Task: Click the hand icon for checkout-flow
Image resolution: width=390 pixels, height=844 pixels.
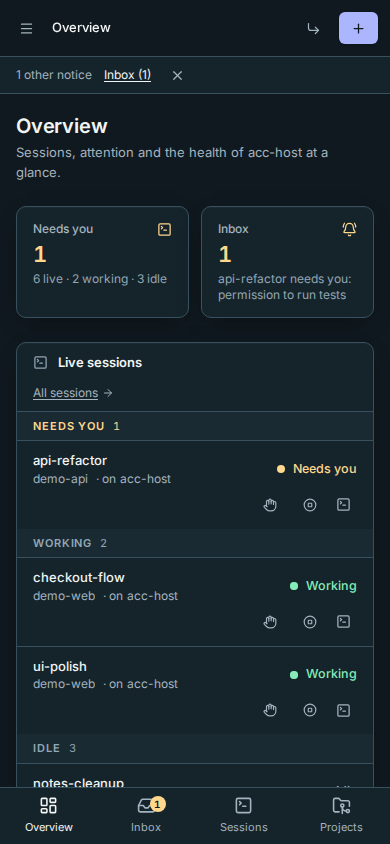Action: click(x=270, y=622)
